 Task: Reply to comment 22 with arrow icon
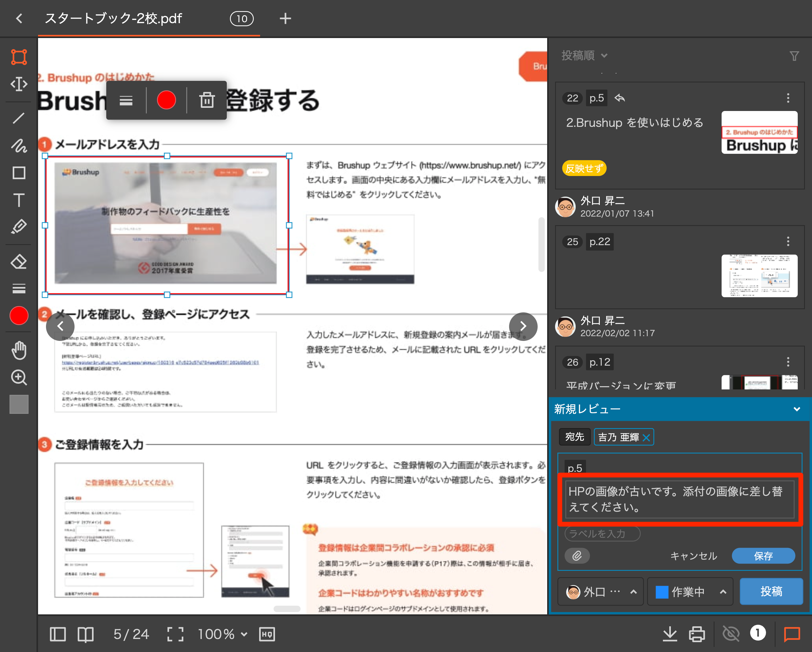pos(619,98)
